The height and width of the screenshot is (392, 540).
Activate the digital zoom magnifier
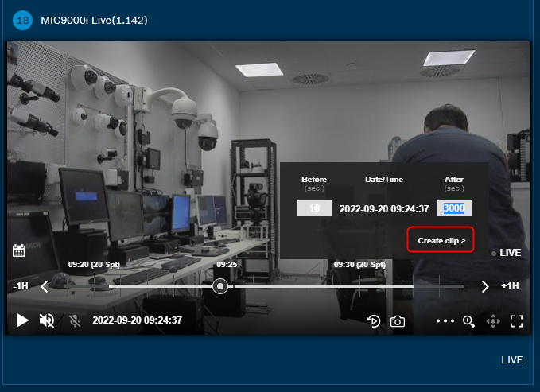pos(468,321)
